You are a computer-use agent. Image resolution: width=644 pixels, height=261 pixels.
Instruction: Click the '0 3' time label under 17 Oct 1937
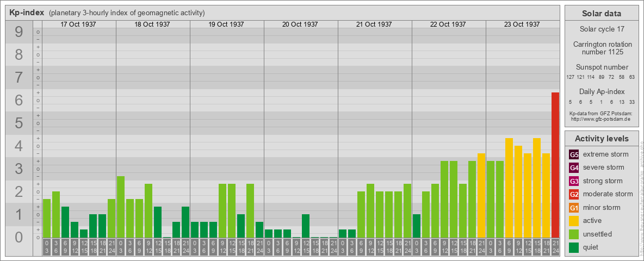click(x=47, y=247)
